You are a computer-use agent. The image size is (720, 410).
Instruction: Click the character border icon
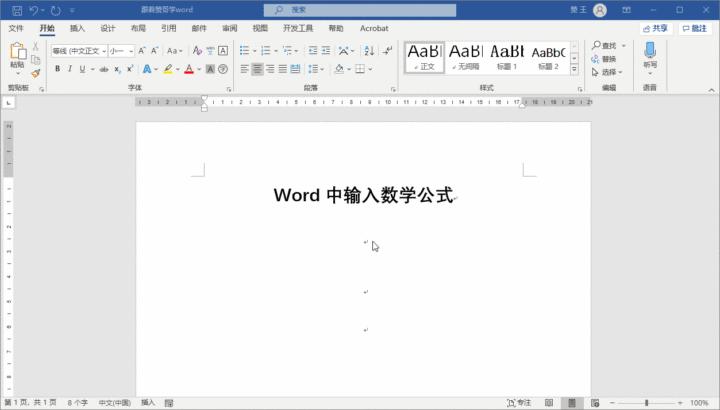click(x=223, y=51)
